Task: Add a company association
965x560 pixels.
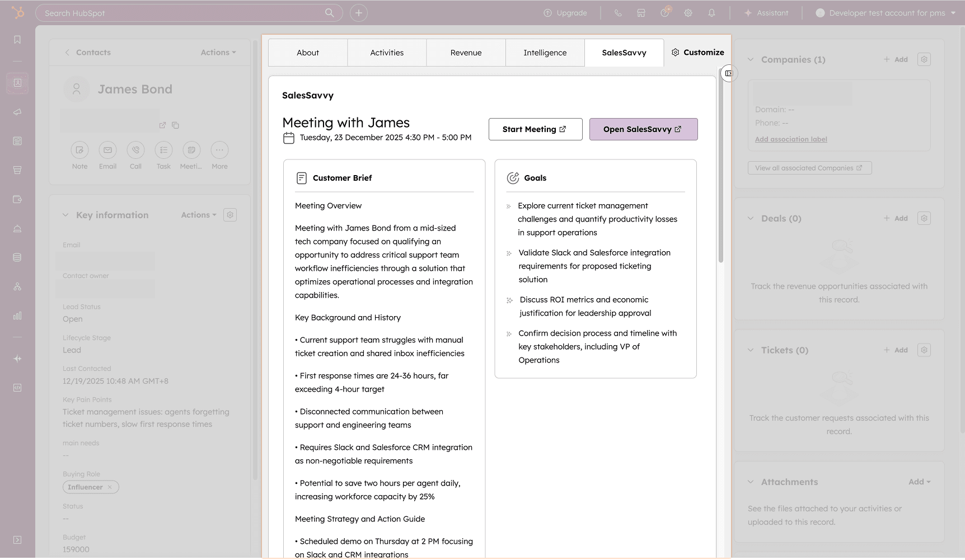Action: pyautogui.click(x=896, y=59)
